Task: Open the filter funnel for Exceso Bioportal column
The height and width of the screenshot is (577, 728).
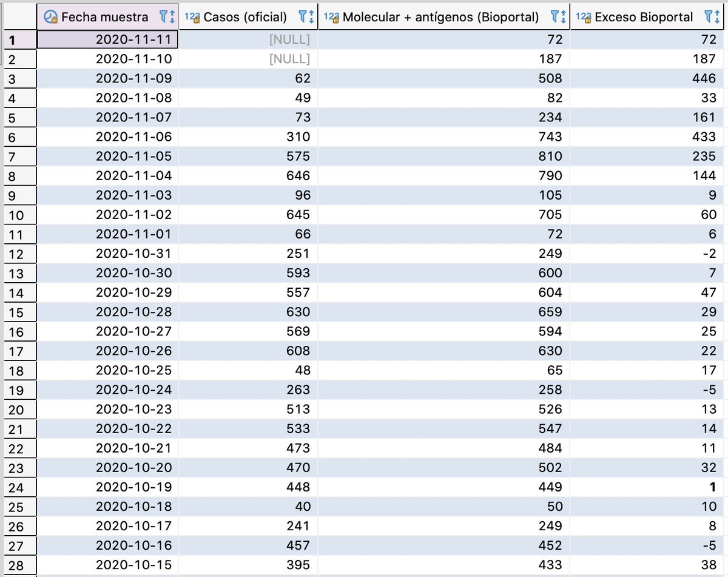Action: 709,18
